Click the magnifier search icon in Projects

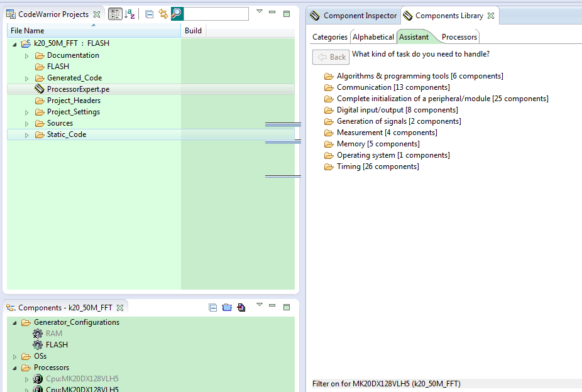click(177, 14)
